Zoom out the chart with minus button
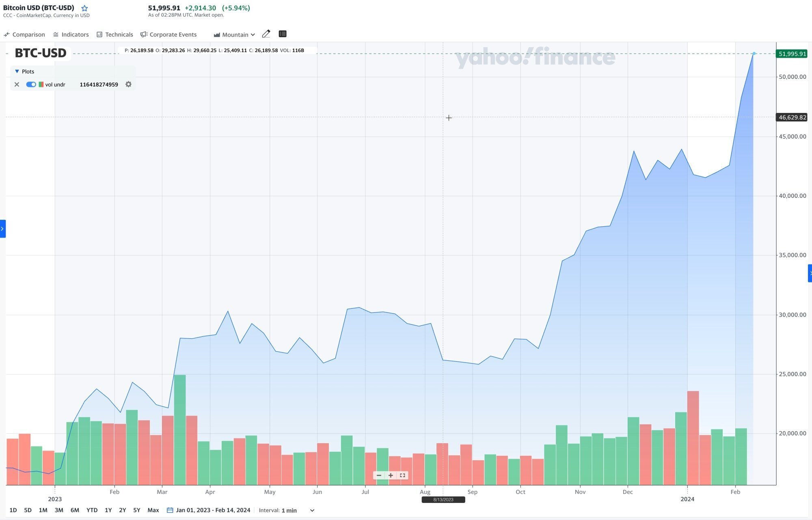Image resolution: width=812 pixels, height=520 pixels. tap(379, 475)
